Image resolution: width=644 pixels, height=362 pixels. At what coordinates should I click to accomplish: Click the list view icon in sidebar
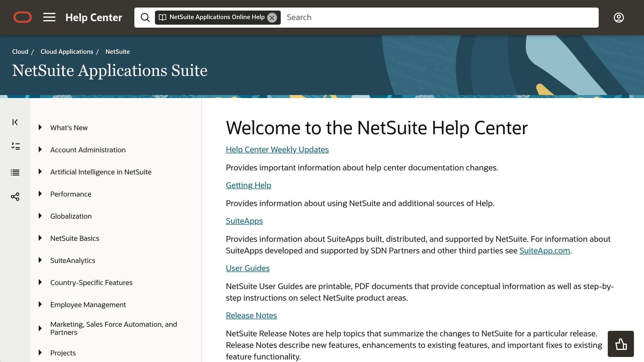coord(15,172)
